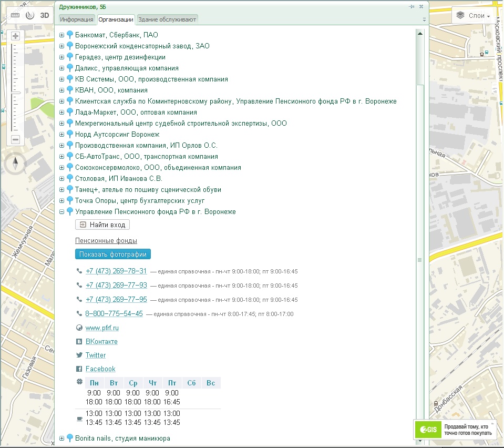This screenshot has height=448, width=504.
Task: Click map pin icon for Герадез
Action: (x=70, y=57)
